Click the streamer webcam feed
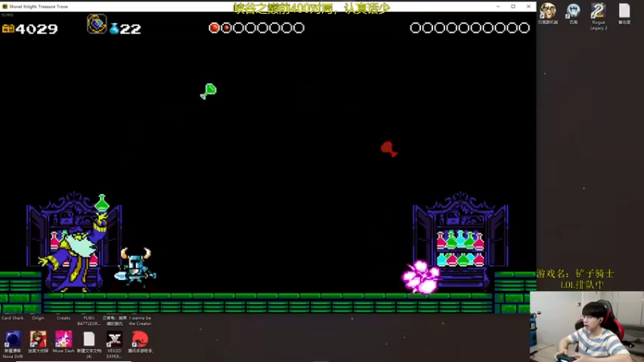 pyautogui.click(x=587, y=327)
